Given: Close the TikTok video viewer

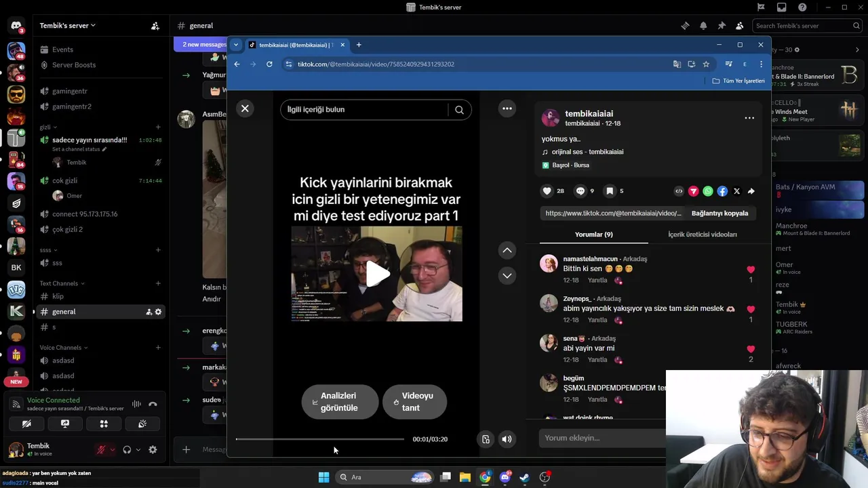Looking at the screenshot, I should coord(245,108).
